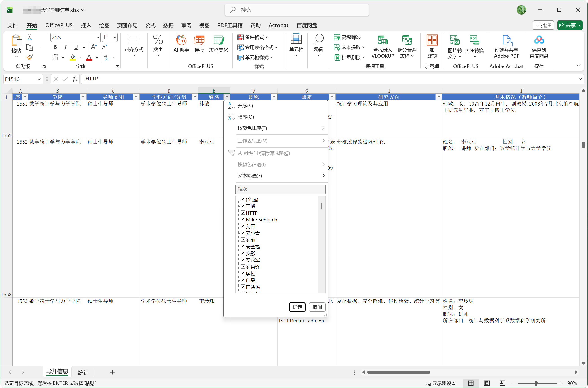Confirm formula entry with the checkmark icon
Screen dimensions: 588x388
coord(65,79)
